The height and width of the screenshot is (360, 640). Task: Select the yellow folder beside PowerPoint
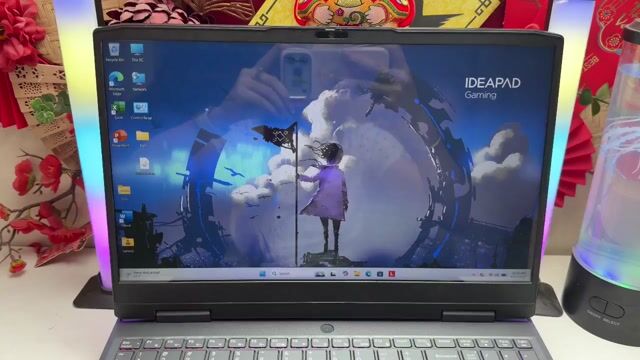coord(142,138)
